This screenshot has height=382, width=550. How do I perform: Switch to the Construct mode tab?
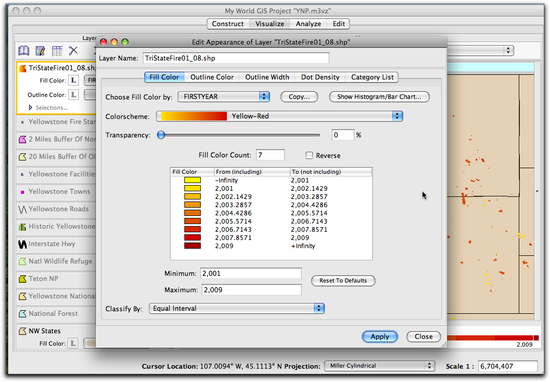pos(228,24)
